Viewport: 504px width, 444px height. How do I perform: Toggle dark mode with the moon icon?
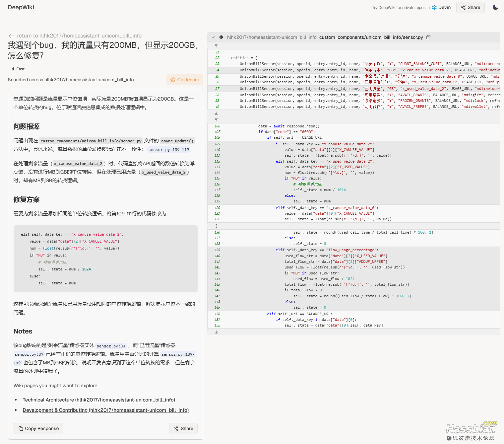click(x=495, y=7)
